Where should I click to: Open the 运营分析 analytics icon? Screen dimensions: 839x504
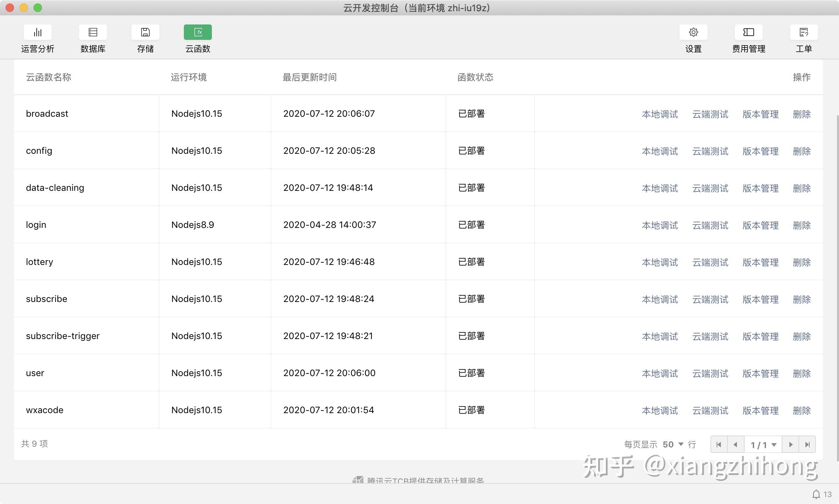coord(38,32)
